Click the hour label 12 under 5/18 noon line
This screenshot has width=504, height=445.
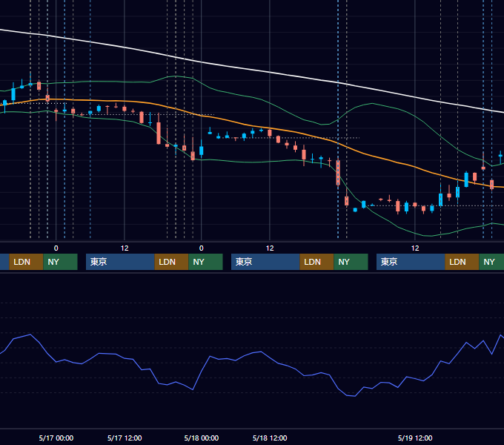[x=270, y=248]
